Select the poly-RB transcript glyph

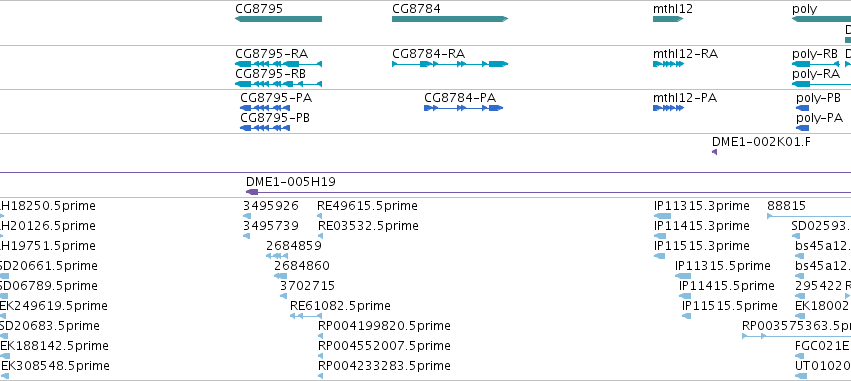[x=816, y=64]
